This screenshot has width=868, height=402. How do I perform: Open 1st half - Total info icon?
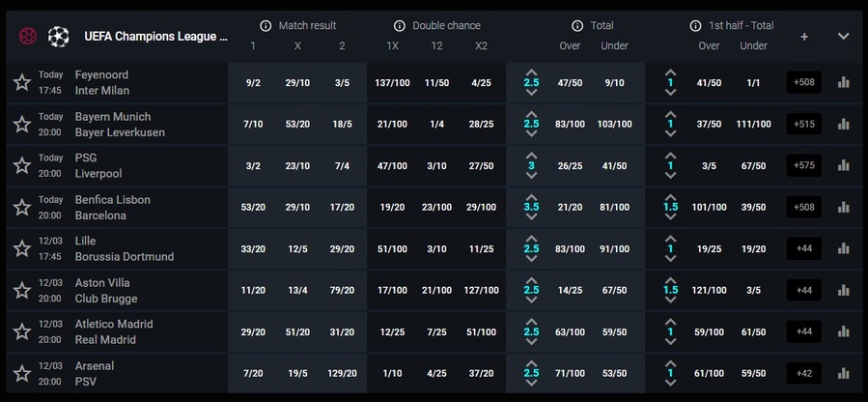696,25
